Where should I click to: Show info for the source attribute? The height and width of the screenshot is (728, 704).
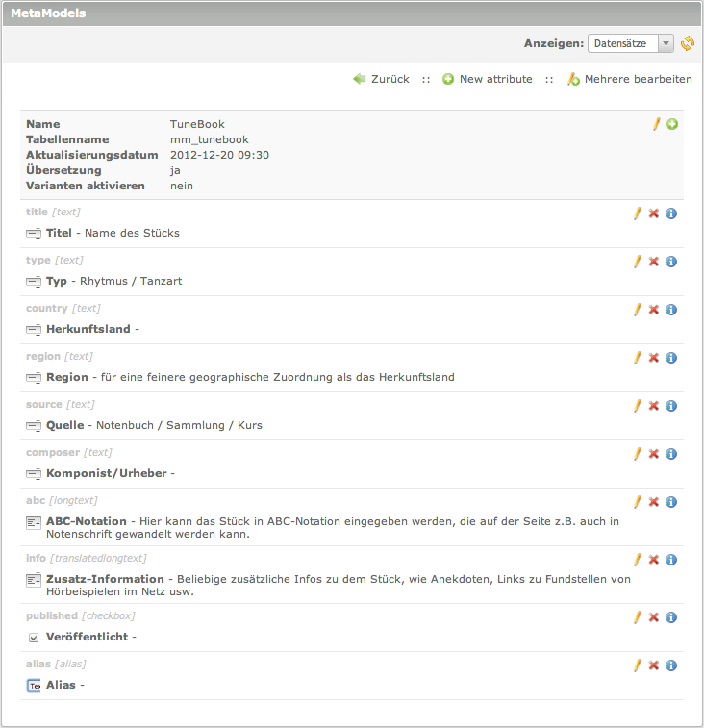tap(671, 406)
